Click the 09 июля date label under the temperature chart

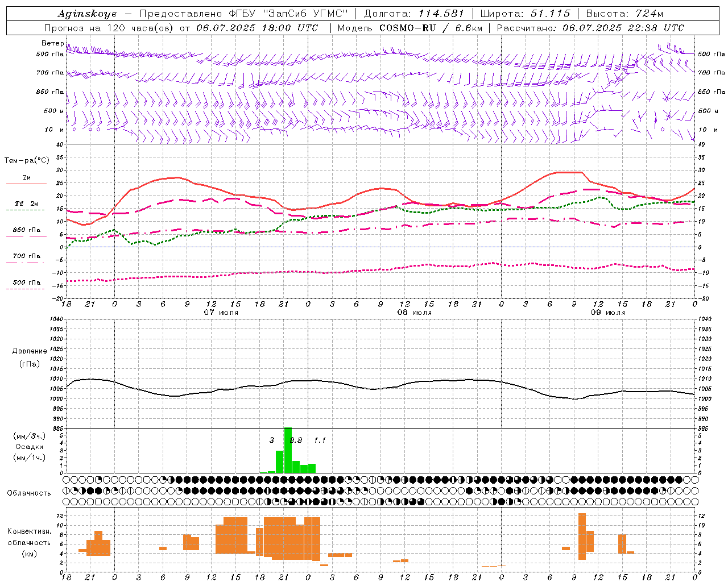(608, 313)
